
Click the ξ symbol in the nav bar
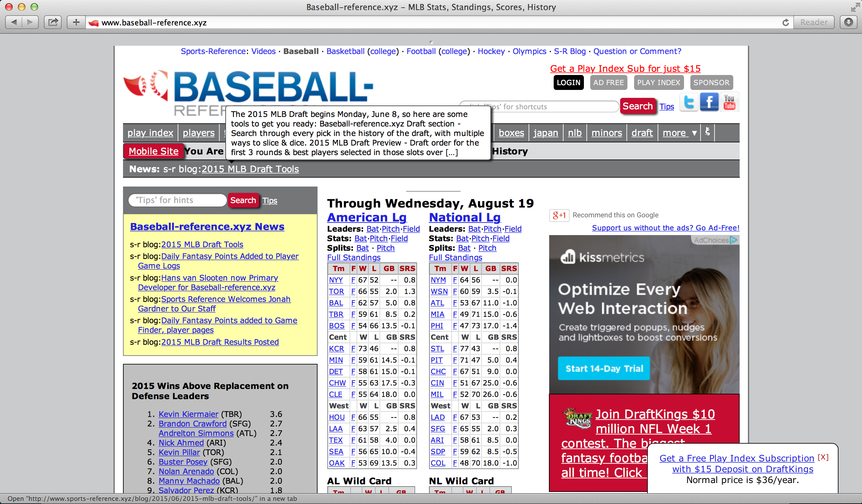707,132
